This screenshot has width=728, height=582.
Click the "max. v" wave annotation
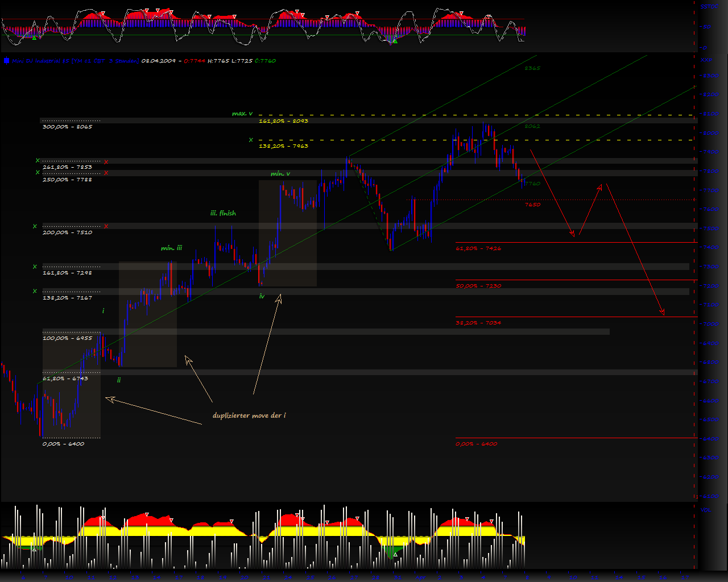pos(242,114)
